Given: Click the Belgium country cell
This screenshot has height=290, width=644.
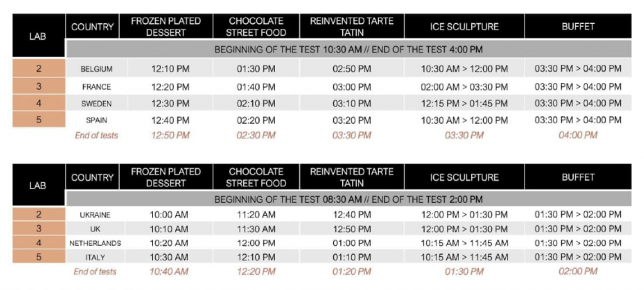Looking at the screenshot, I should (x=96, y=69).
